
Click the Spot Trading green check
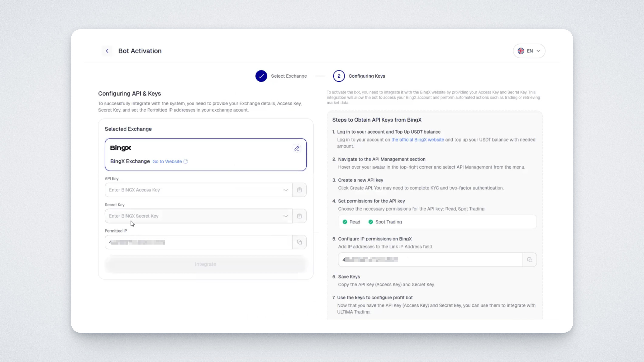tap(371, 222)
